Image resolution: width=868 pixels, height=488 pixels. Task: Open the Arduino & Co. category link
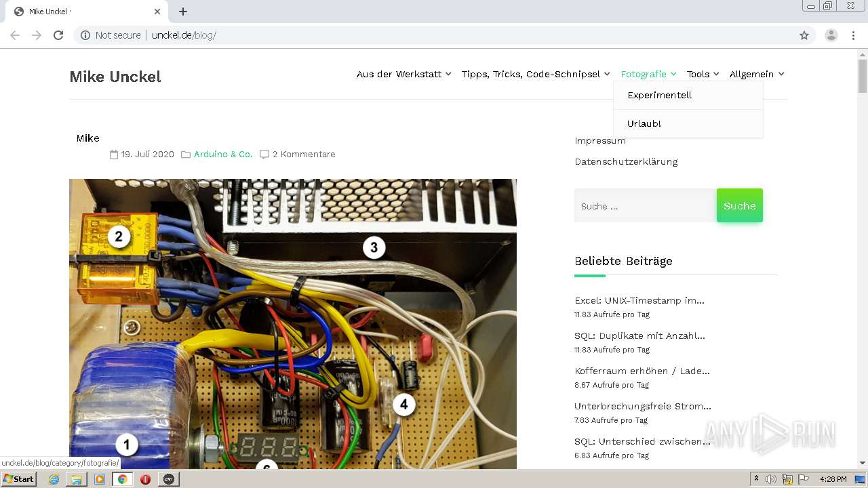click(223, 155)
